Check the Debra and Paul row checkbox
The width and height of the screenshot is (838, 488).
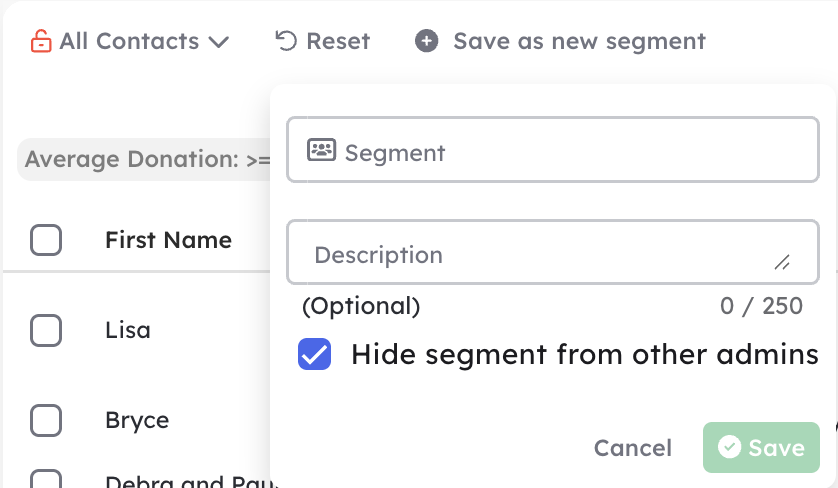pyautogui.click(x=46, y=479)
